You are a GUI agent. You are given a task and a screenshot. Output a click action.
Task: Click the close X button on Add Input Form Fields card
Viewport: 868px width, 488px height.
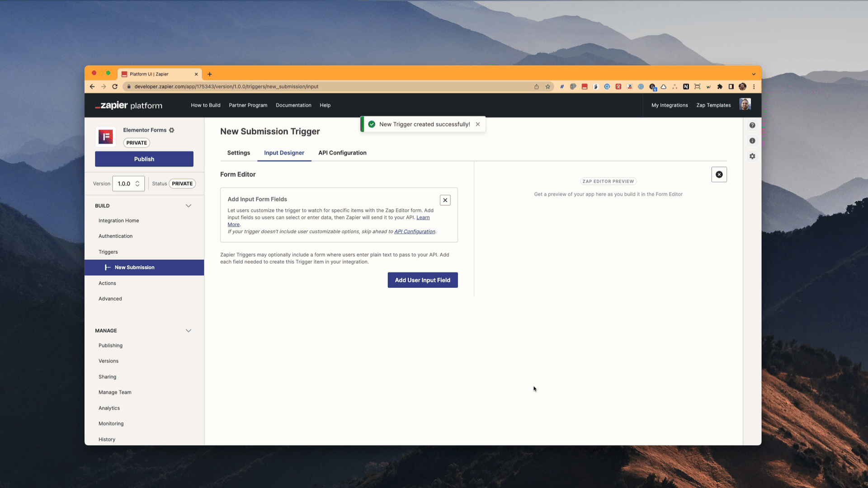pyautogui.click(x=445, y=200)
